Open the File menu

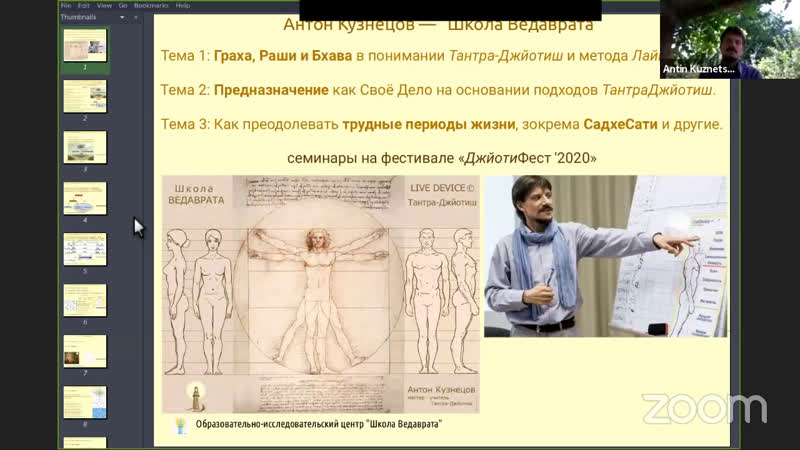[x=66, y=6]
